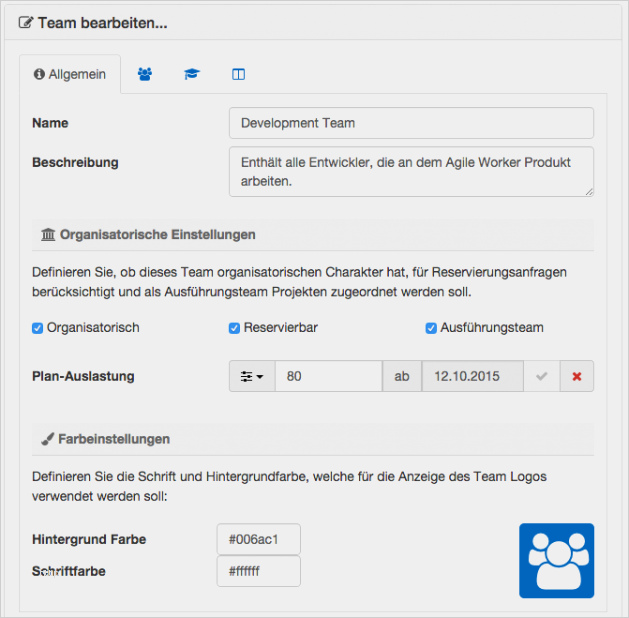Toggle the Reservierbar checkbox

coord(234,328)
